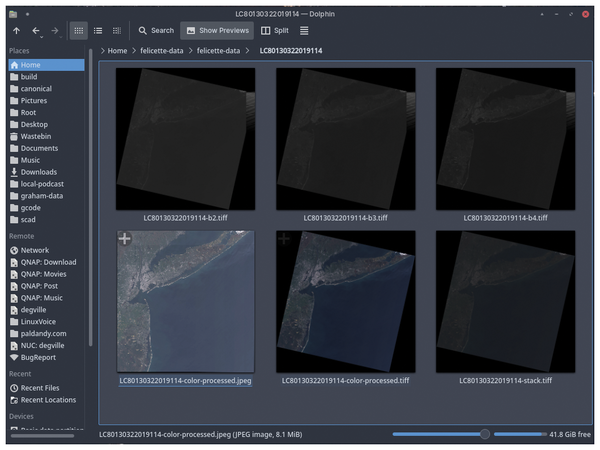Open Wastebin in Places panel
Screen dimensions: 600x450
[46, 136]
